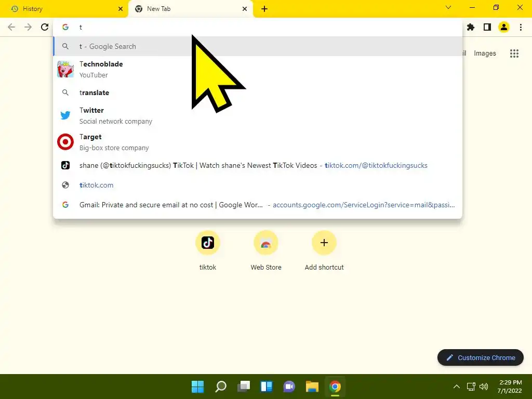The width and height of the screenshot is (532, 399).
Task: Open the profile avatar menu
Action: [x=504, y=27]
